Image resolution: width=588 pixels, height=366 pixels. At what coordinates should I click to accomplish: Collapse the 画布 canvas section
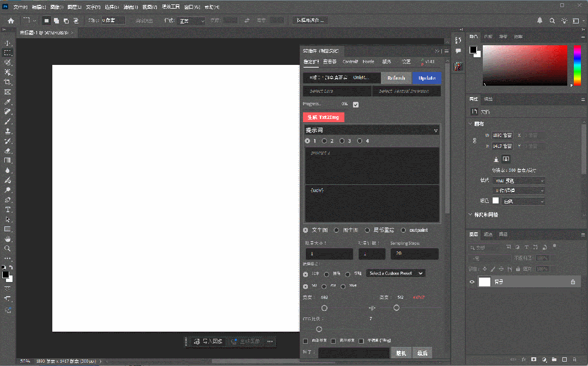click(x=471, y=123)
